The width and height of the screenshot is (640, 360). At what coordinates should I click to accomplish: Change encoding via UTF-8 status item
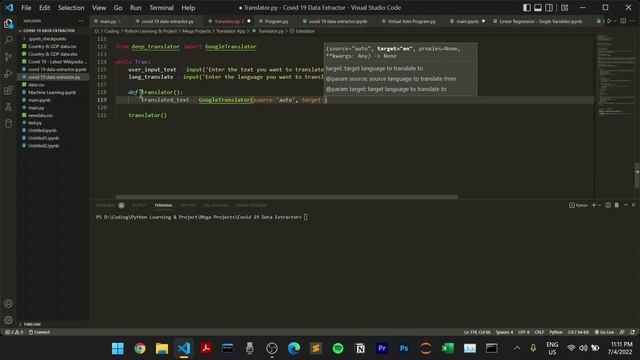(x=524, y=332)
